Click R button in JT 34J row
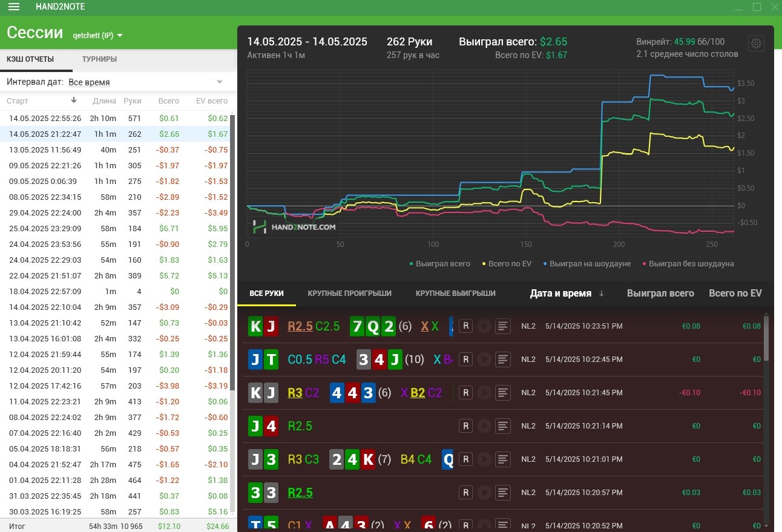Viewport: 782px width, 532px height. (465, 360)
